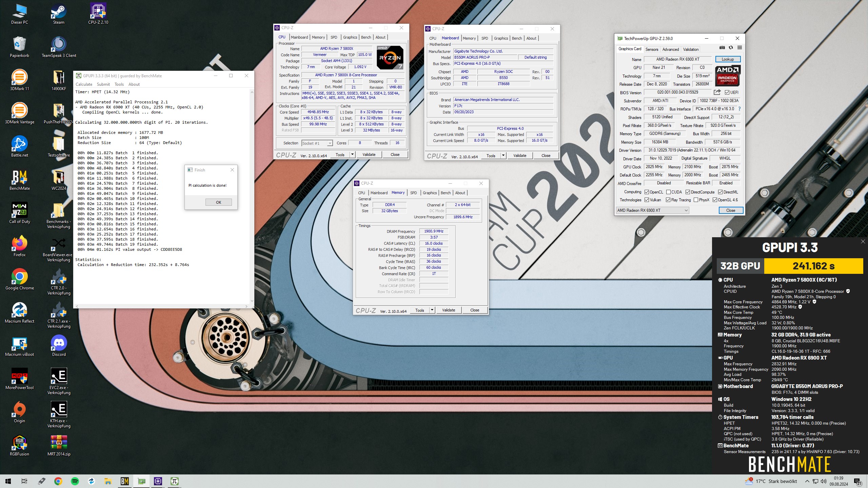This screenshot has height=488, width=868.
Task: Open the taskbar notification center icon
Action: point(858,482)
